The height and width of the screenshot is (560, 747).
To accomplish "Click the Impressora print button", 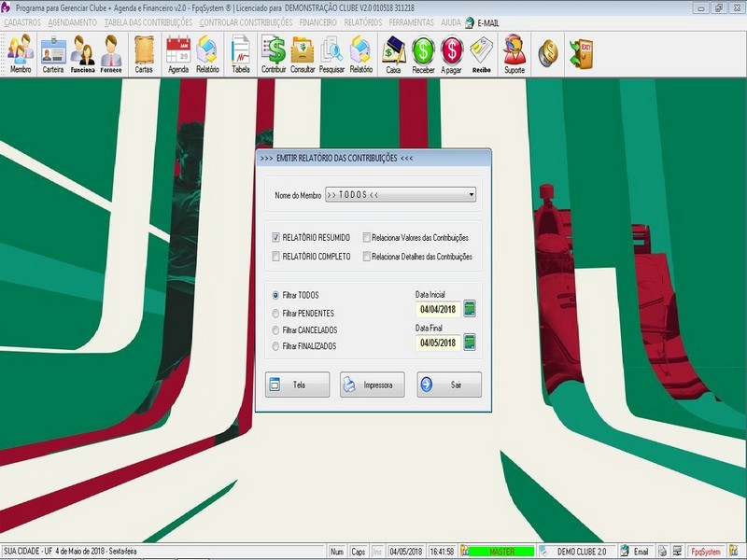I will (372, 385).
